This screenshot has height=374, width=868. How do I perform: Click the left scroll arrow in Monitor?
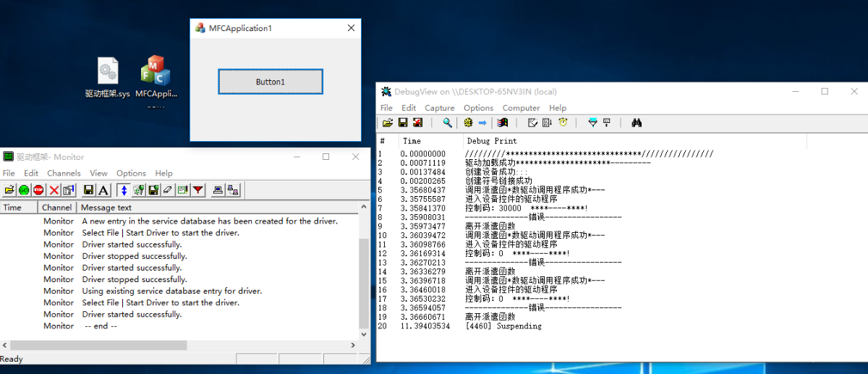click(4, 345)
